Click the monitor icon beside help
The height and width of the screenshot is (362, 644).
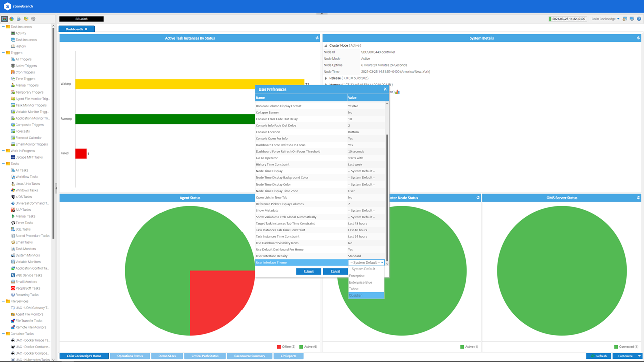click(632, 19)
